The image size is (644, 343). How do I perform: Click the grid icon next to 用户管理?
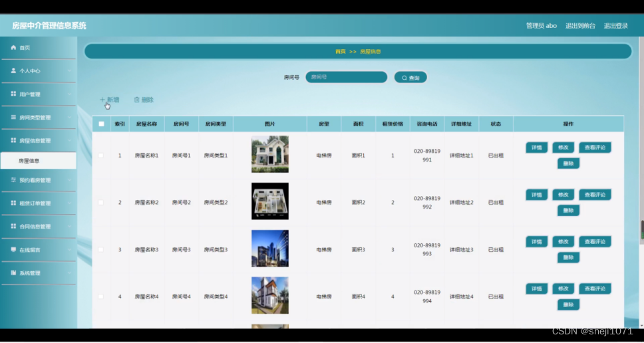coord(13,94)
